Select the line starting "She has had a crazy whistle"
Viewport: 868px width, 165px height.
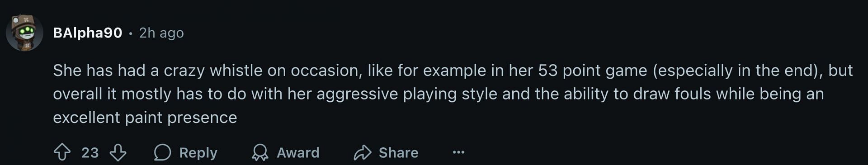click(x=453, y=71)
